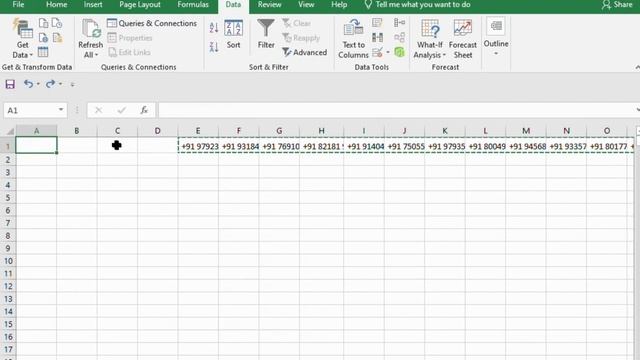Image resolution: width=640 pixels, height=360 pixels.
Task: Expand the Outline group
Action: pos(496,37)
